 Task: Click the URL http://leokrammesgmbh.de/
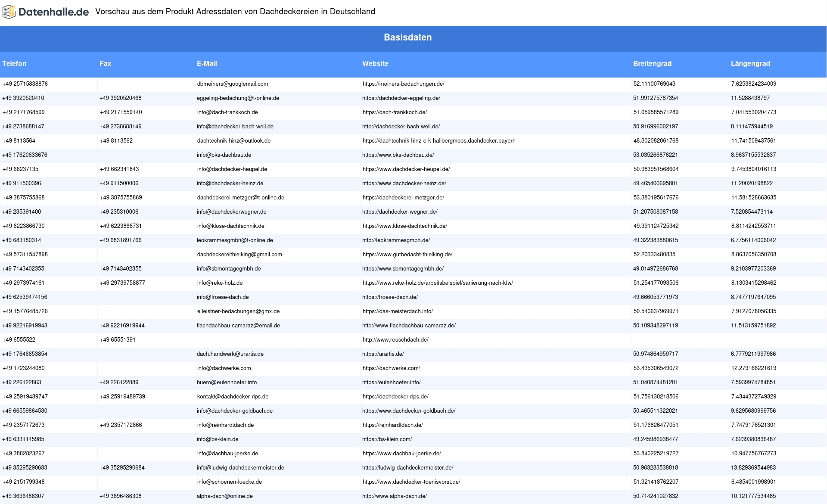point(396,240)
